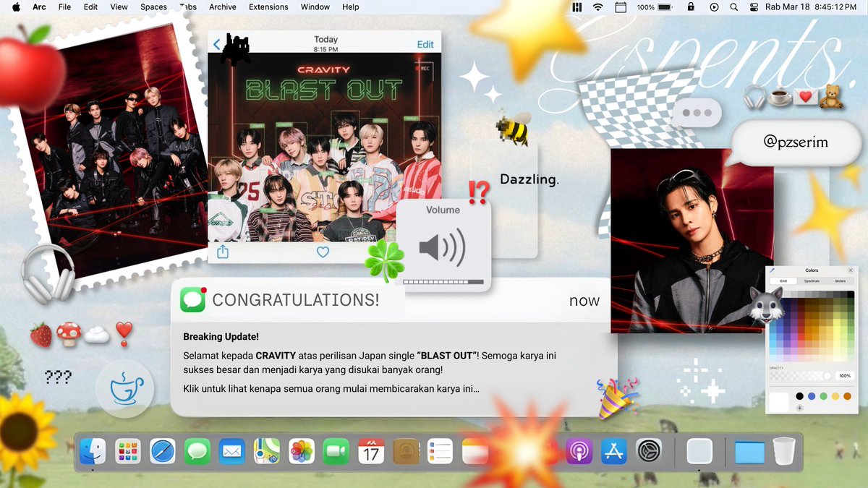The image size is (868, 488).
Task: Switch to Sliders tab in Colors
Action: click(x=840, y=281)
